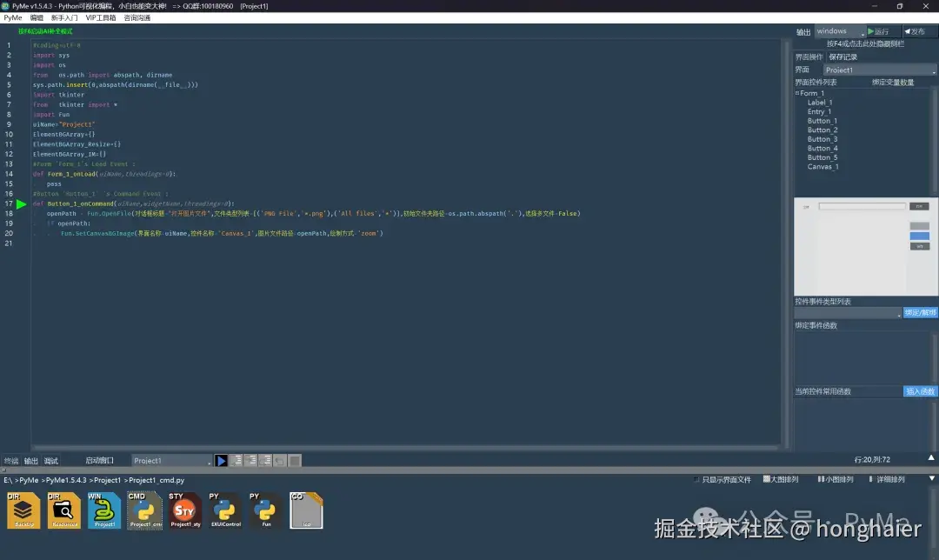Image resolution: width=939 pixels, height=560 pixels.
Task: Open the BackUp directory icon
Action: click(x=23, y=510)
